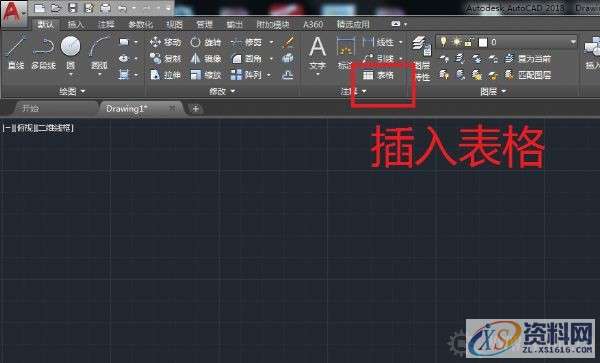Click the Explode icon in the modify panel
The image size is (600, 363).
[x=288, y=58]
